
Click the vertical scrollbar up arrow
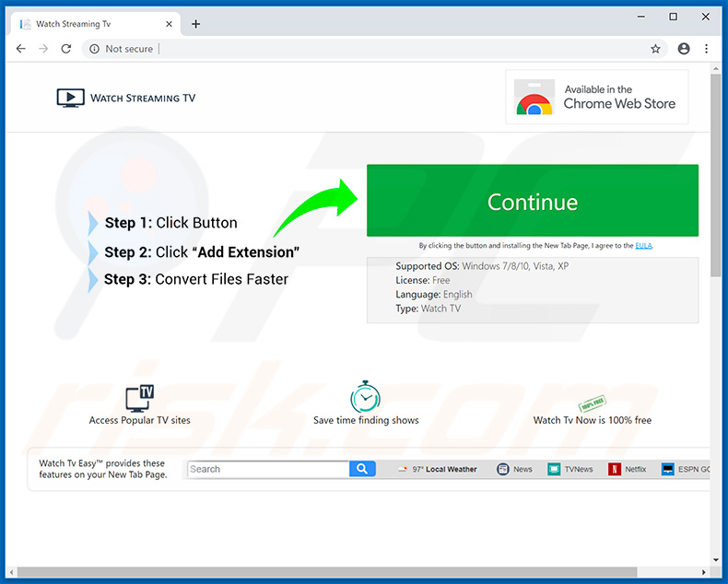(715, 69)
